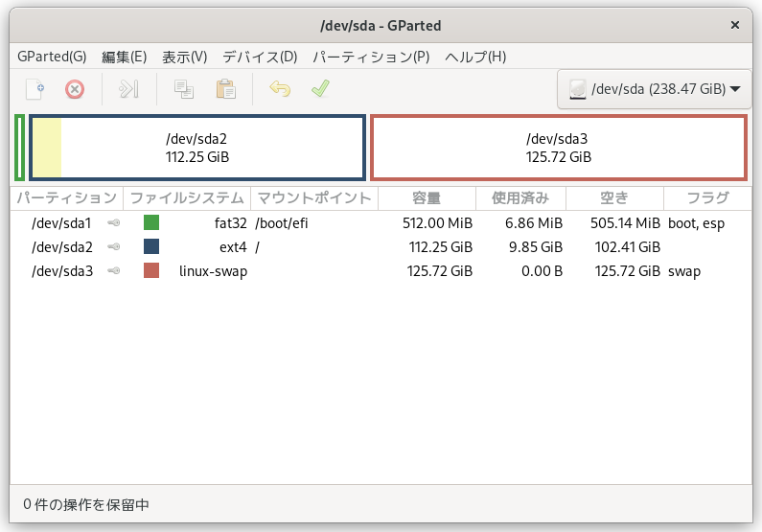
Task: Click the New partition toolbar icon
Action: (x=35, y=89)
